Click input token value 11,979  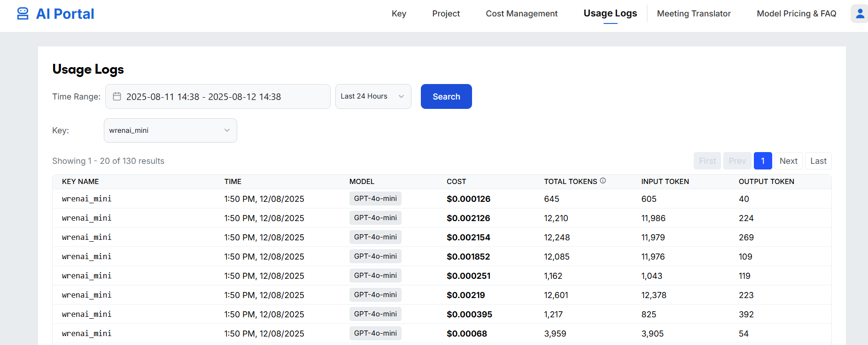653,238
